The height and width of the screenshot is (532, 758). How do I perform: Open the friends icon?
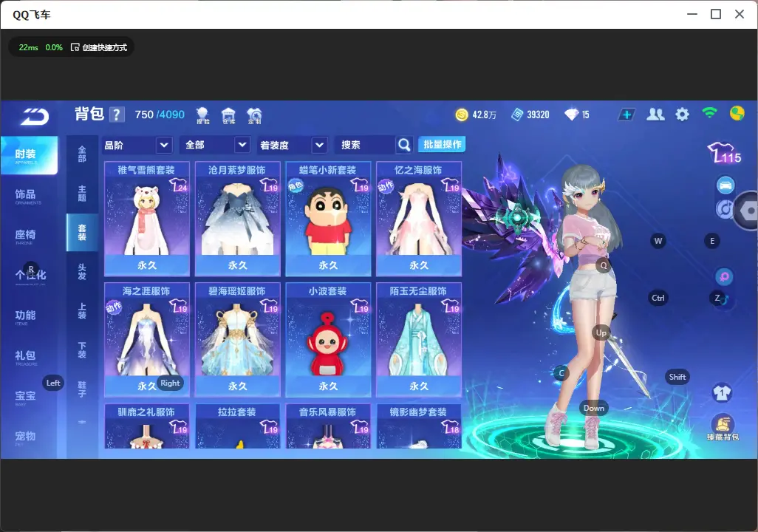point(655,115)
